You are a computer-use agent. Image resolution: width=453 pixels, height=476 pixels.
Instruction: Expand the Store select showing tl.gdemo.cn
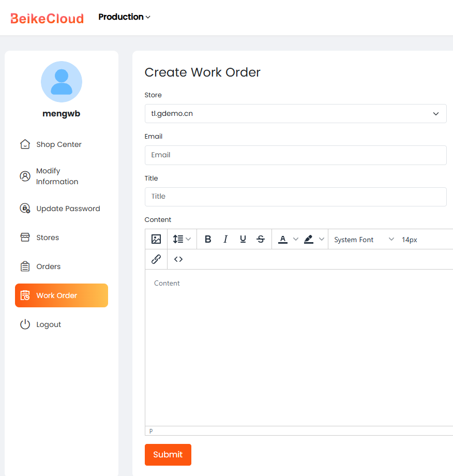[295, 113]
